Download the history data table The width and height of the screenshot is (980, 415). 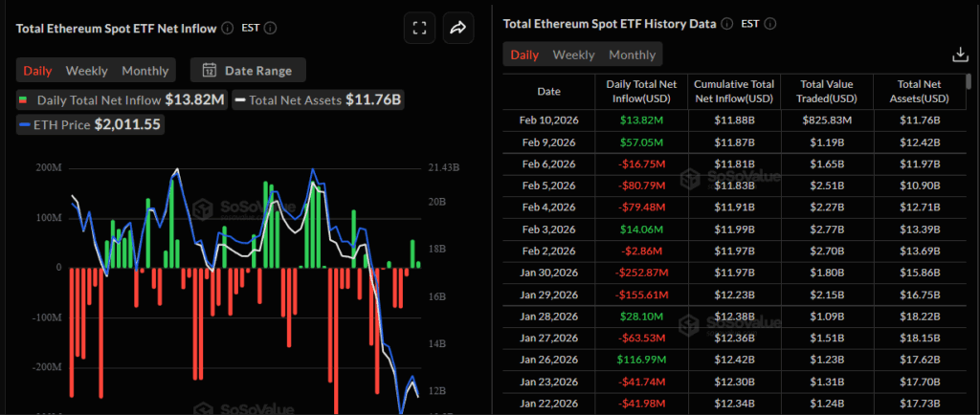[960, 55]
